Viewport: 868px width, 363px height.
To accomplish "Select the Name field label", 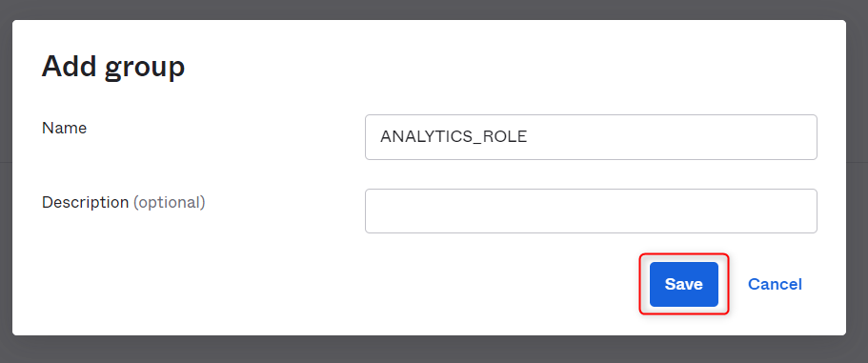I will point(64,128).
